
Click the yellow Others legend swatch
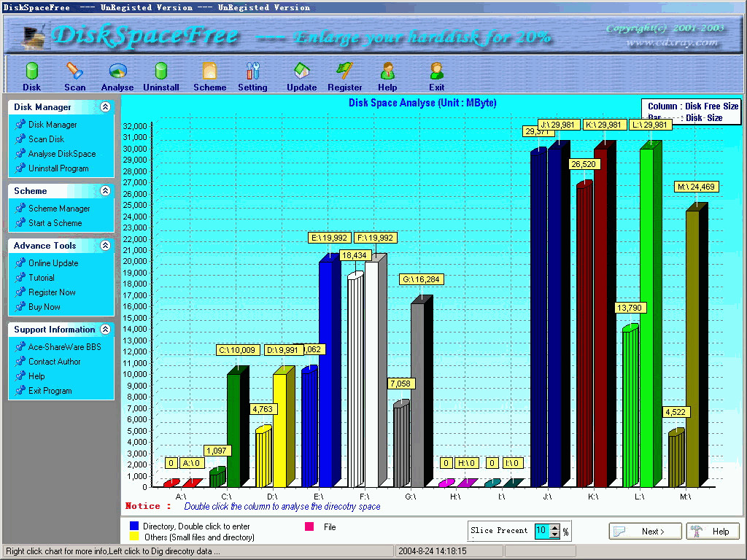point(134,537)
